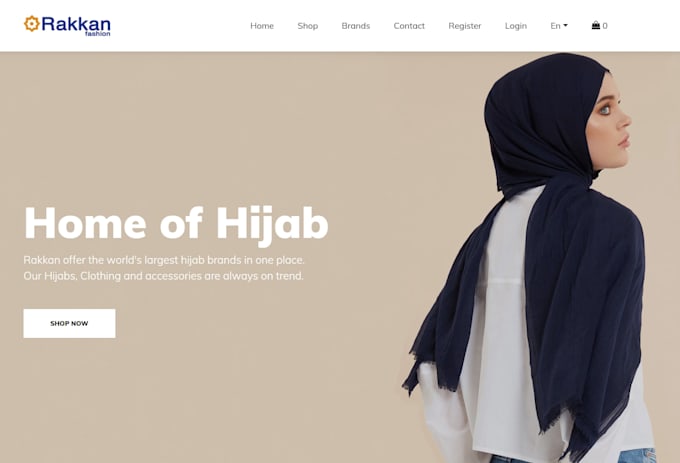The width and height of the screenshot is (680, 463).
Task: Select Brands in the top navigation
Action: tap(356, 26)
